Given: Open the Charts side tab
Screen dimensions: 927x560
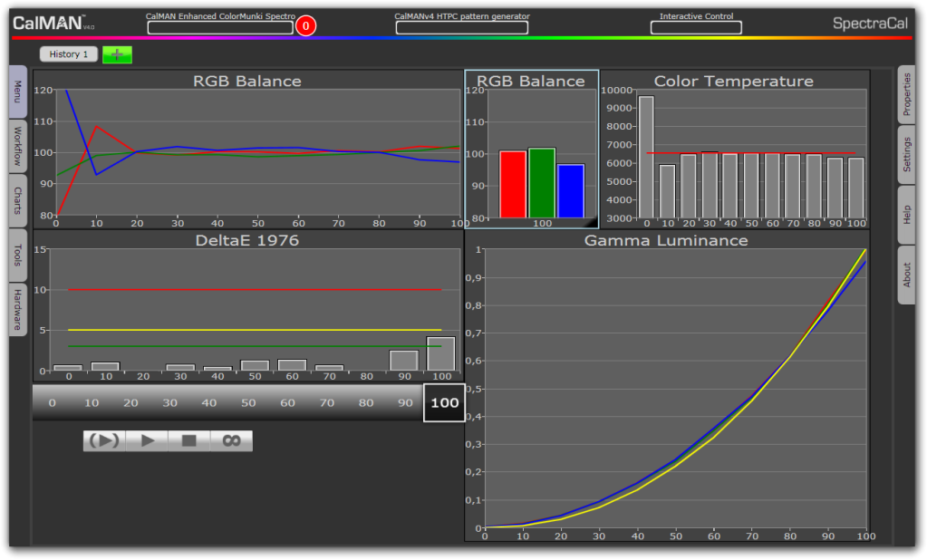Looking at the screenshot, I should pyautogui.click(x=18, y=200).
